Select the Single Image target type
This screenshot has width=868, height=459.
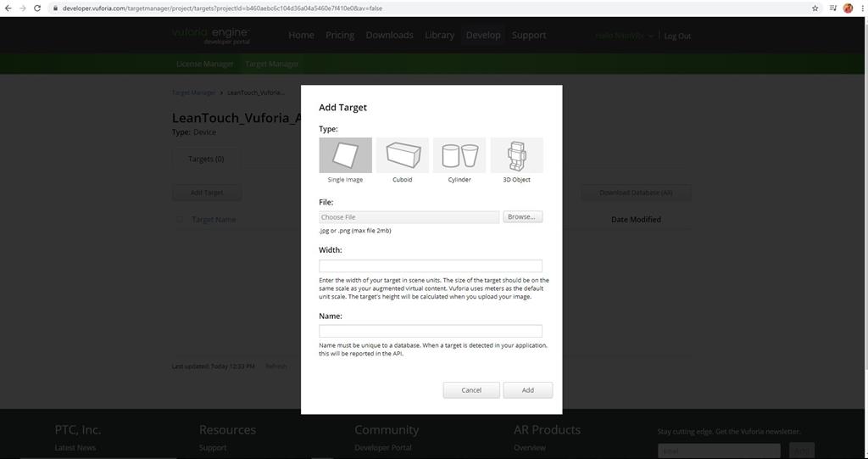point(346,156)
